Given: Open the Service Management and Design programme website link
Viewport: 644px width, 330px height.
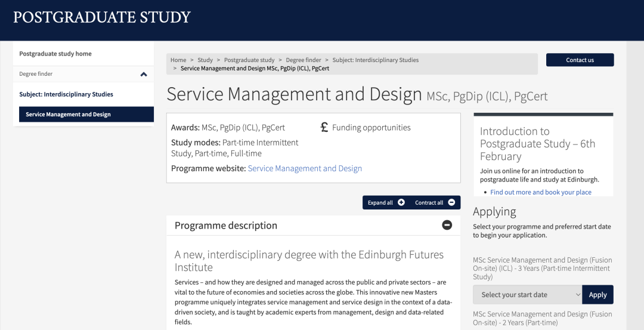Looking at the screenshot, I should point(305,168).
